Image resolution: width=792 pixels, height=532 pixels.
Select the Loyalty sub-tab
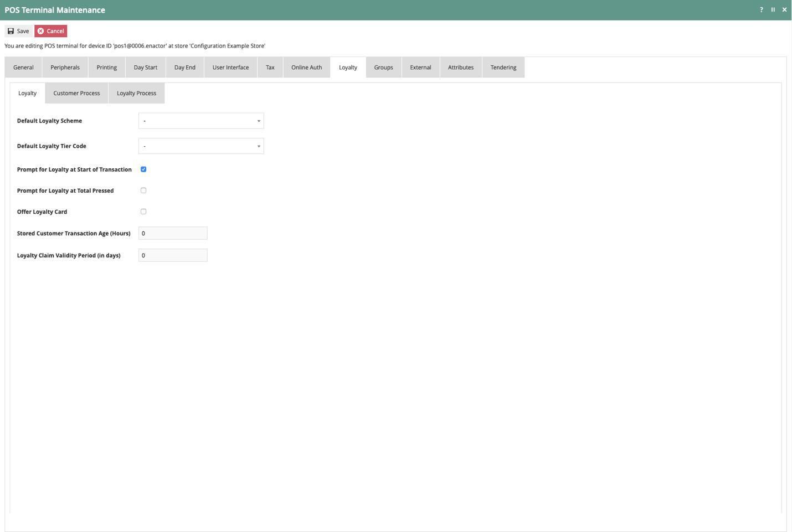27,93
